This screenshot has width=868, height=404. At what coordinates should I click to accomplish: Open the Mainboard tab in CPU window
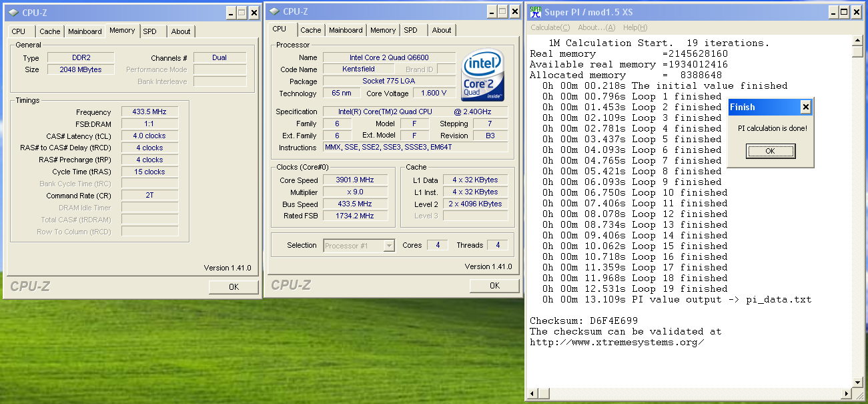[x=346, y=30]
